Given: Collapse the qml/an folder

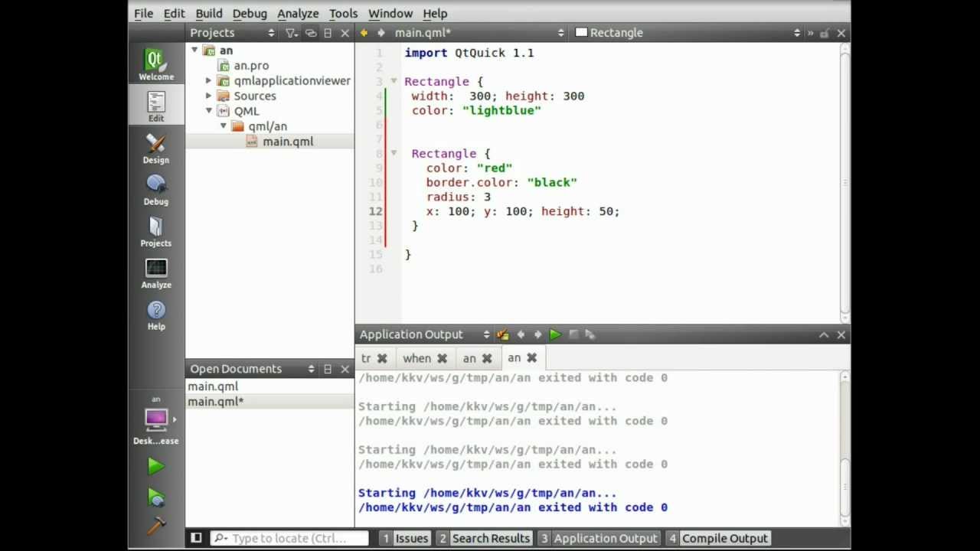Looking at the screenshot, I should tap(224, 126).
